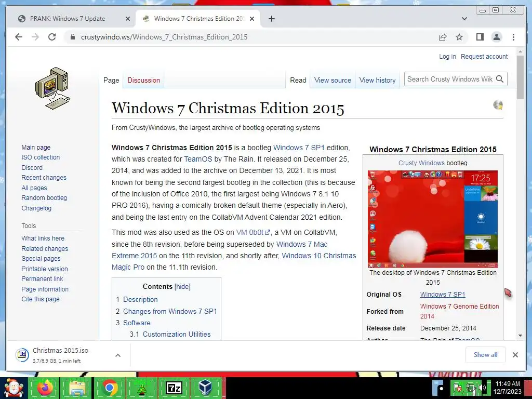
Task: Launch Firefox from the taskbar
Action: (46, 388)
